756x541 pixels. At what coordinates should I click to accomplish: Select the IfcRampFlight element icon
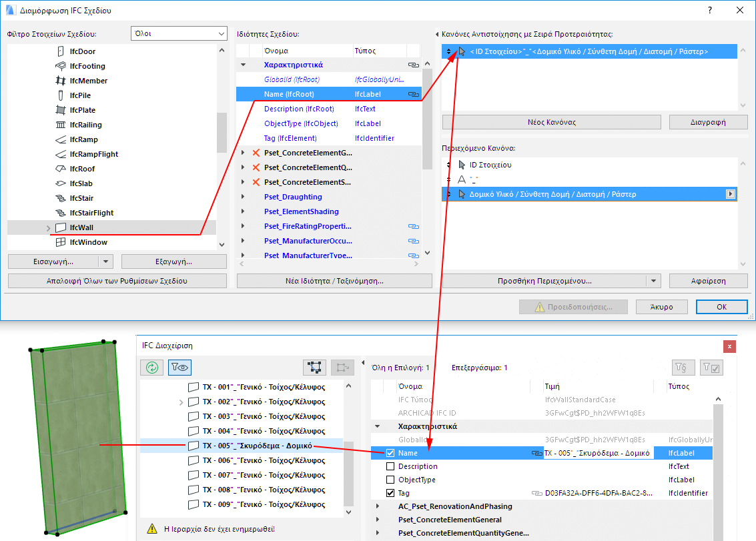61,154
